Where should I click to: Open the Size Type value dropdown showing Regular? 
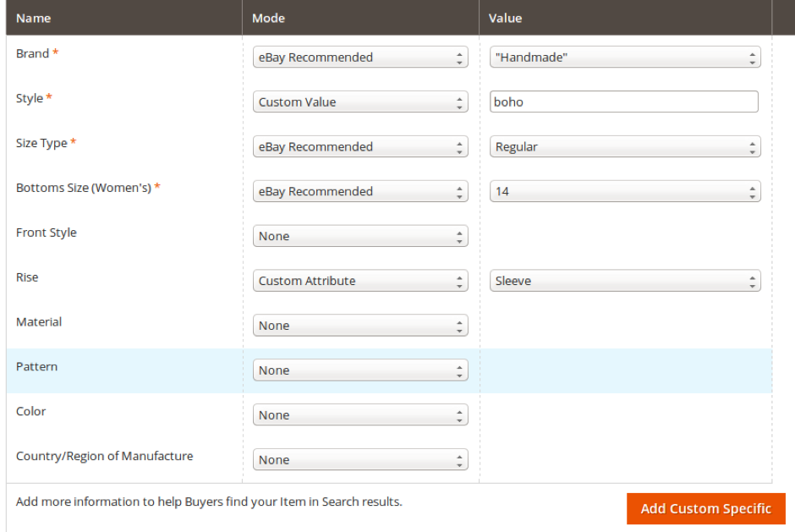click(625, 146)
